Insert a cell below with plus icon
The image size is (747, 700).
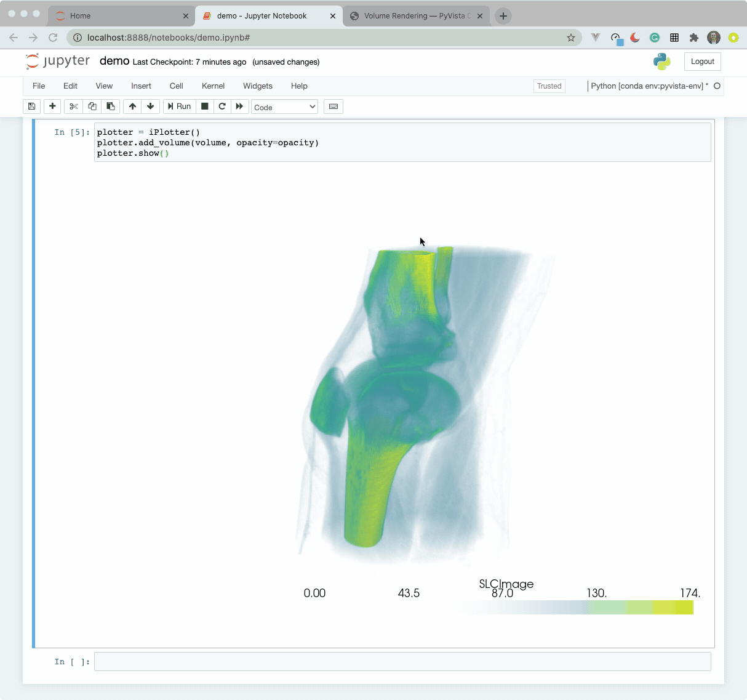coord(52,107)
